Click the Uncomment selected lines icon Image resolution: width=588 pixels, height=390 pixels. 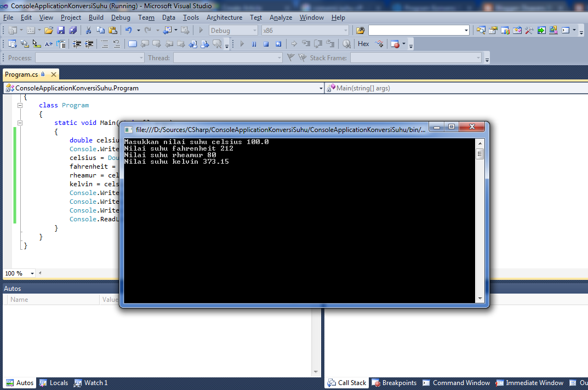117,44
